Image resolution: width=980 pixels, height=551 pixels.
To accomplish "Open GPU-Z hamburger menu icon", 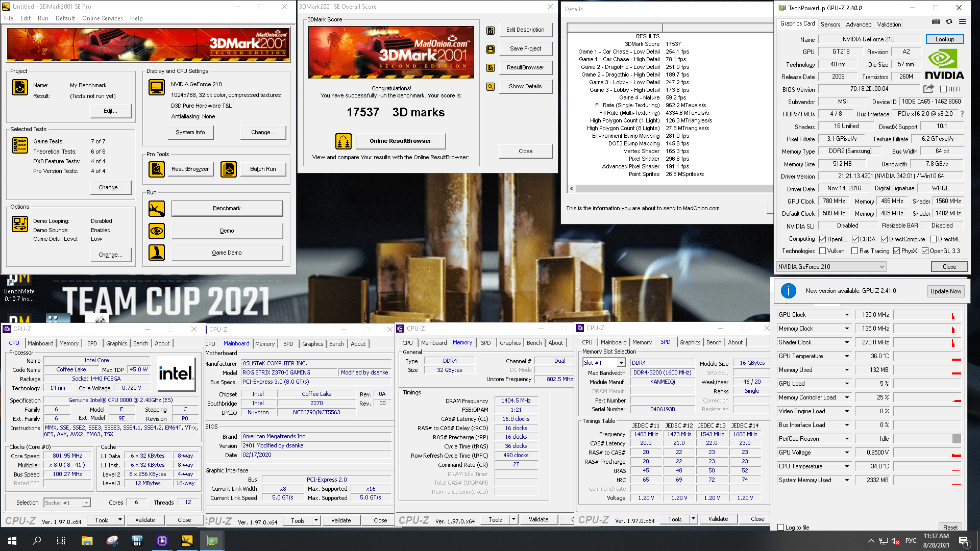I will pos(962,21).
